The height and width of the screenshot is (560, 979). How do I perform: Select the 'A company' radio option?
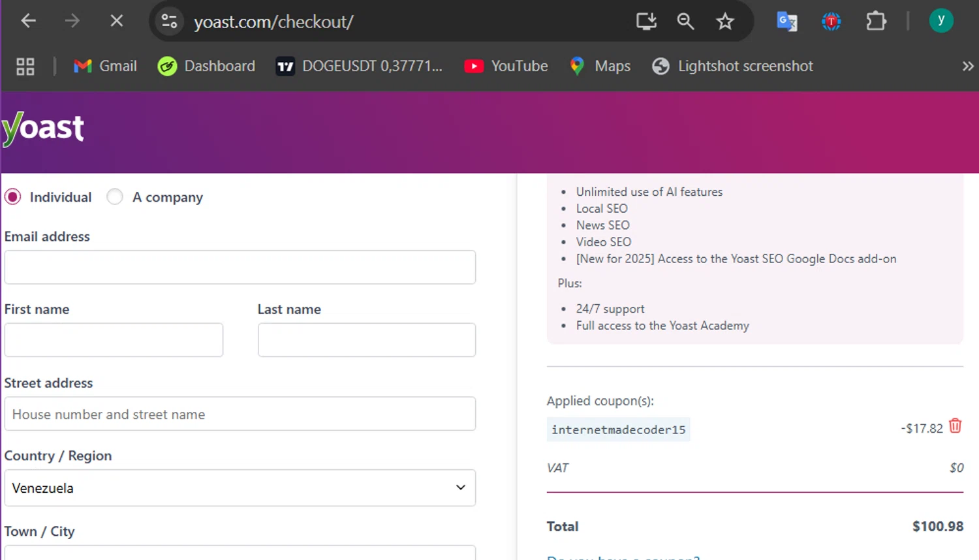pyautogui.click(x=115, y=196)
